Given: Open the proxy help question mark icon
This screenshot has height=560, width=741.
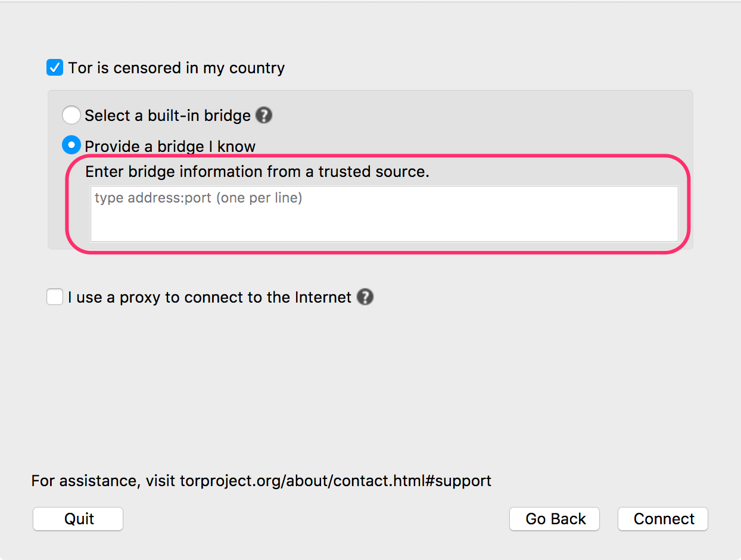Looking at the screenshot, I should coord(365,297).
